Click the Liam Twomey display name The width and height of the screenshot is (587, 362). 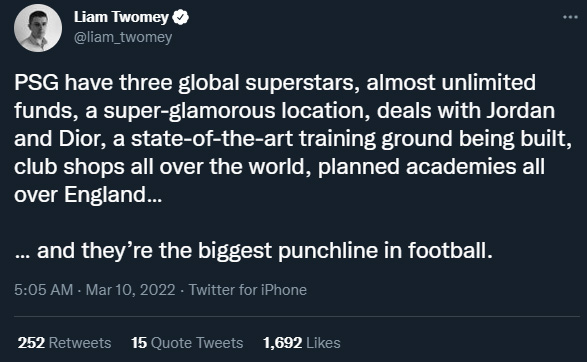pyautogui.click(x=121, y=17)
